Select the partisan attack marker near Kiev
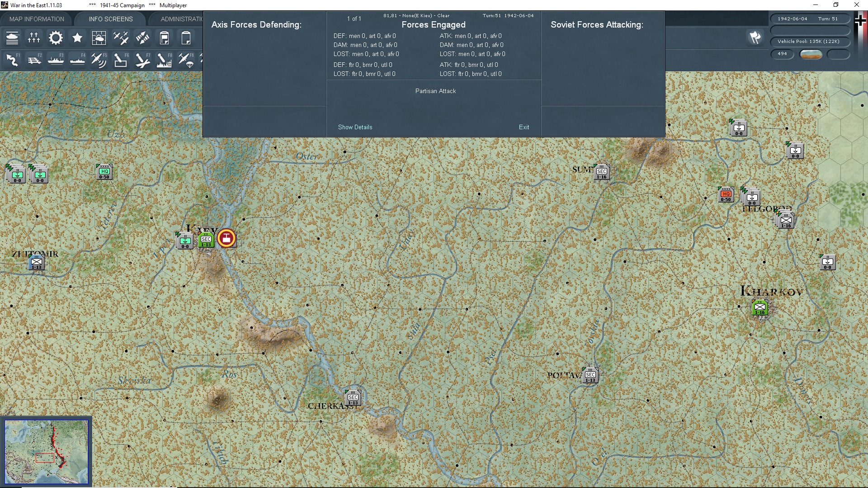 (x=226, y=238)
